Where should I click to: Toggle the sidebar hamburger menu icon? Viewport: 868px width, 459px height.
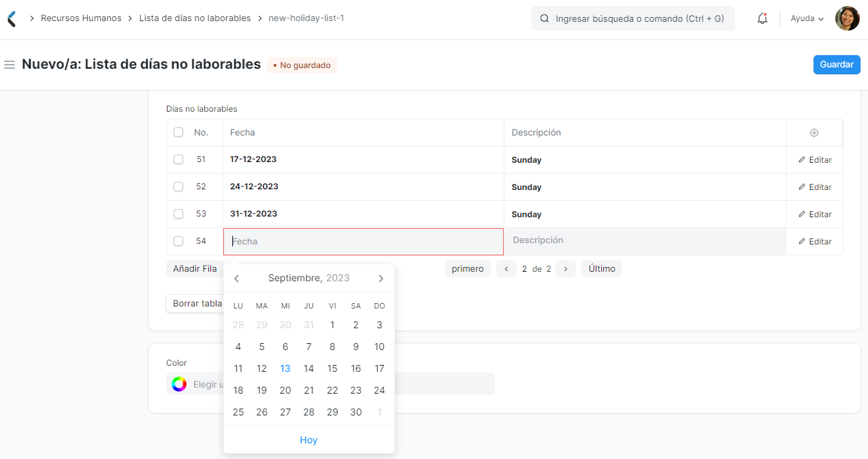[x=10, y=65]
